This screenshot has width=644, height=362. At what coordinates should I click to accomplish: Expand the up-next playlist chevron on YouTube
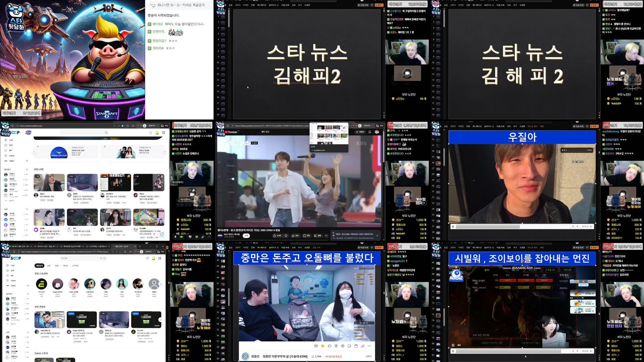pos(377,235)
